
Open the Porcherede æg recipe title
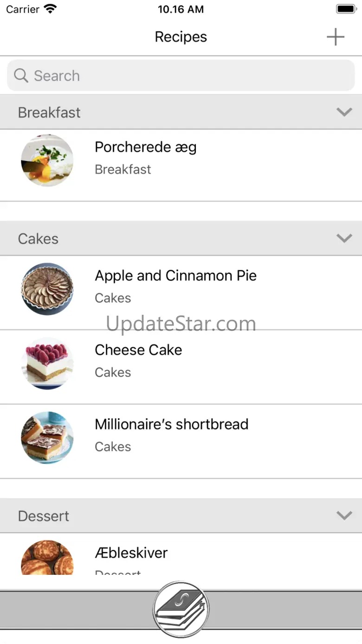(146, 147)
